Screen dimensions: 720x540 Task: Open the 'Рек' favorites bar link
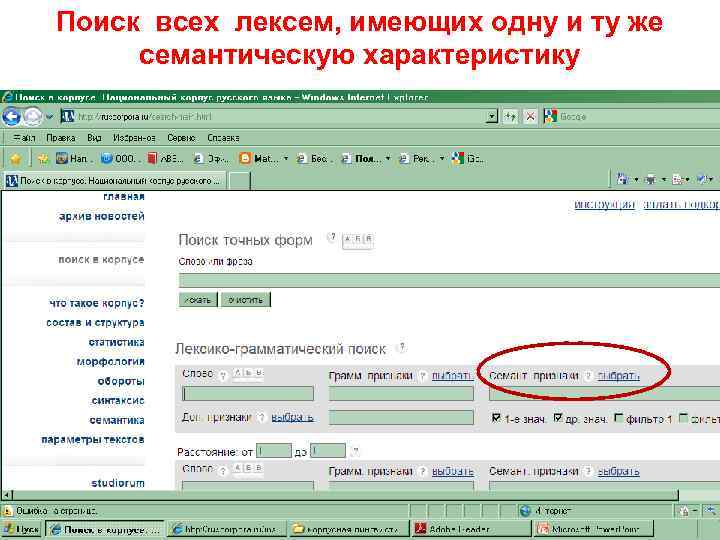click(416, 159)
